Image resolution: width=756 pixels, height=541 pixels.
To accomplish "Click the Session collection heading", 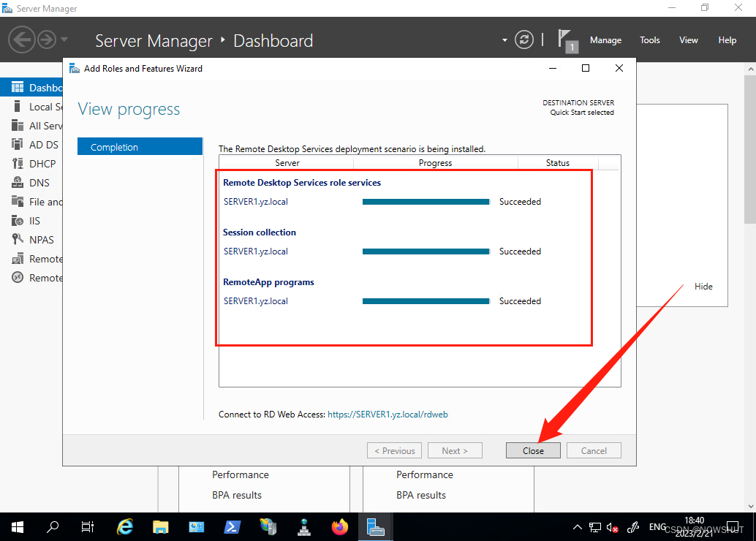I will (x=260, y=232).
